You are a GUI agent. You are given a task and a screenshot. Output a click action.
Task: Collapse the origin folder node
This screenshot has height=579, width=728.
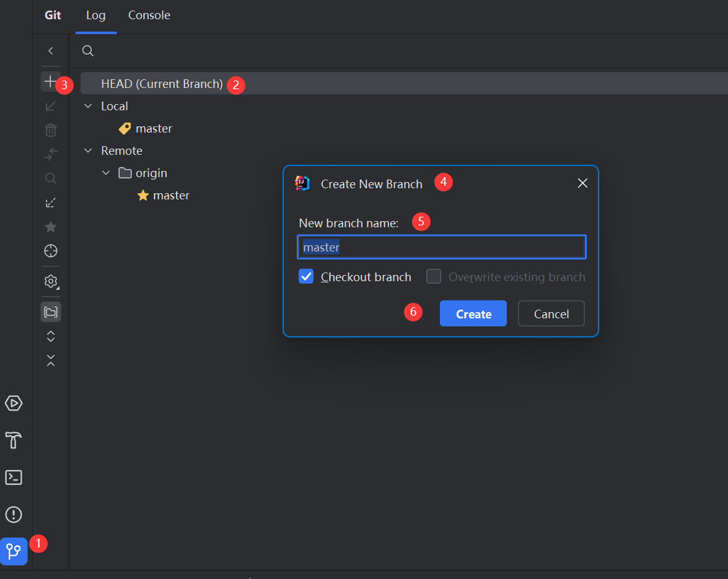click(x=107, y=173)
